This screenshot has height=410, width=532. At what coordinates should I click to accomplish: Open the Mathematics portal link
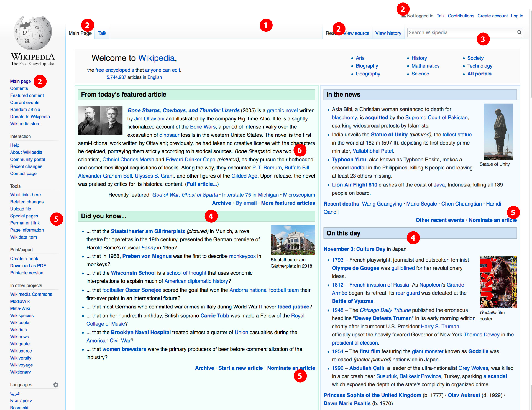tap(425, 66)
